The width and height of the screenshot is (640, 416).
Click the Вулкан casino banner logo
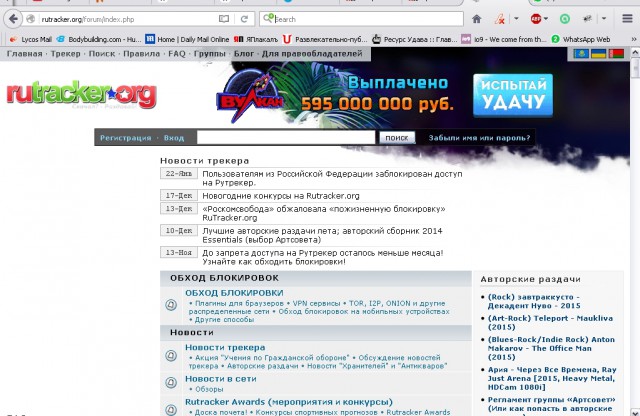249,96
